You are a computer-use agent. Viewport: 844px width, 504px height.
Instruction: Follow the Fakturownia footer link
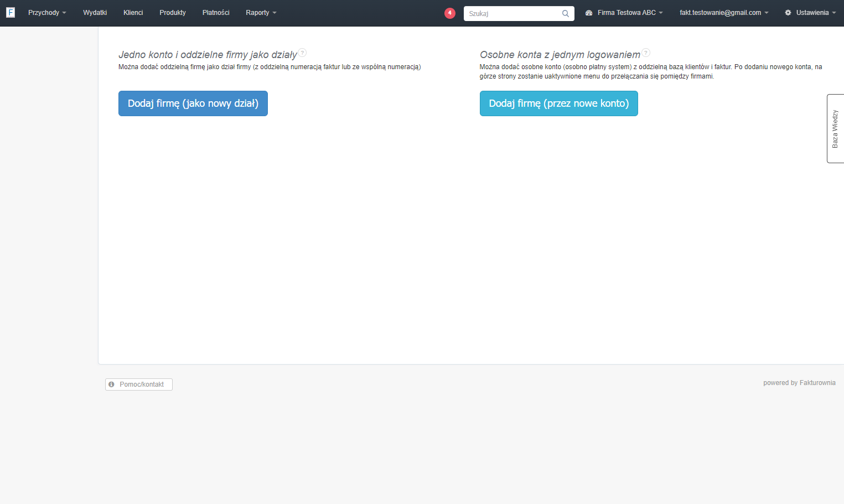pyautogui.click(x=817, y=383)
